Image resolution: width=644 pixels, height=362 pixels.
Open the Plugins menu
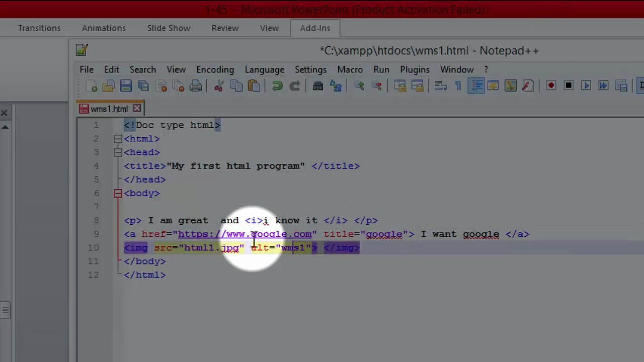pos(415,69)
